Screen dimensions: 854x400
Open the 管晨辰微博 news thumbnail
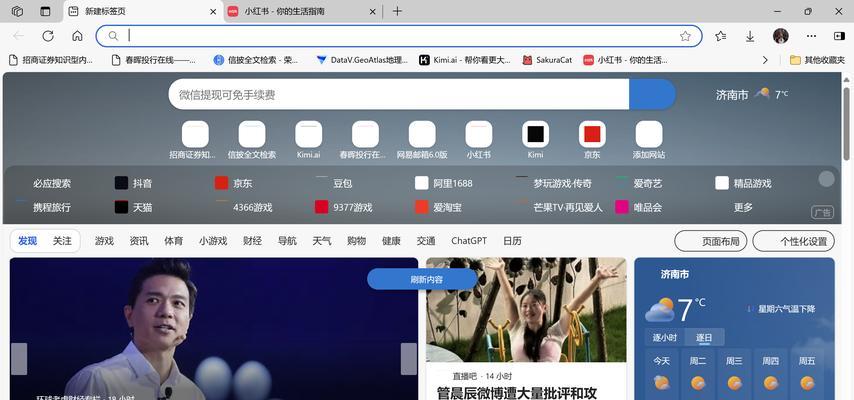point(526,310)
